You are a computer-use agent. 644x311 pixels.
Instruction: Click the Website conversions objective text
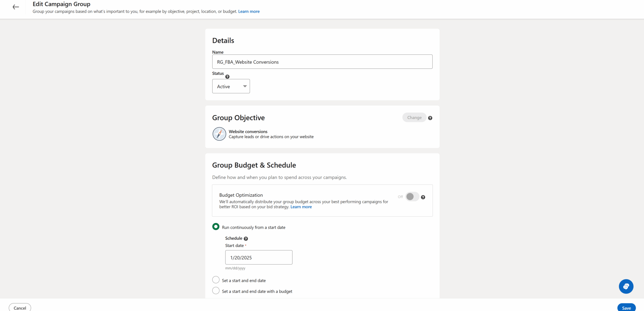point(248,132)
